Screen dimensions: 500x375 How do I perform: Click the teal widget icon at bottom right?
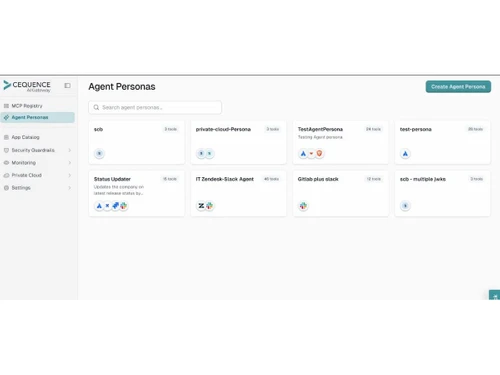[495, 295]
